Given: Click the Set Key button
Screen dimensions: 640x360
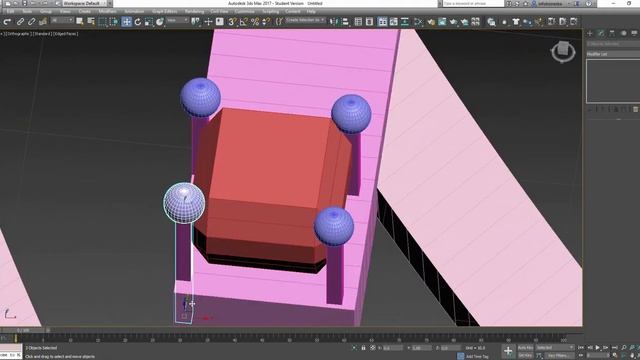Looking at the screenshot, I should [525, 356].
